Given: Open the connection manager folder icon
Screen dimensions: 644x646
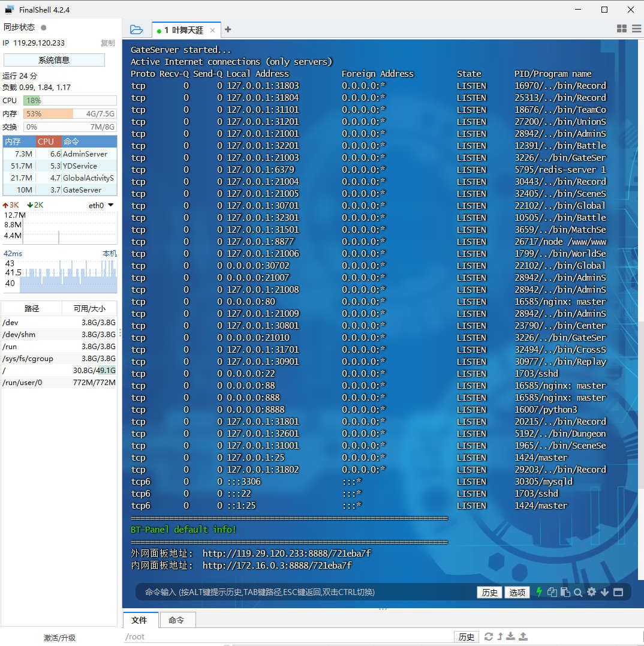Looking at the screenshot, I should point(136,29).
